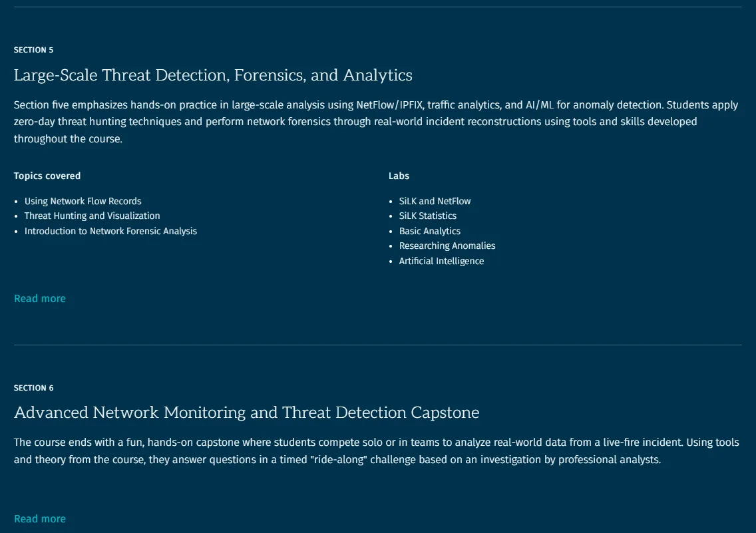Select SiLK Statistics lab item
756x533 pixels.
click(x=428, y=216)
